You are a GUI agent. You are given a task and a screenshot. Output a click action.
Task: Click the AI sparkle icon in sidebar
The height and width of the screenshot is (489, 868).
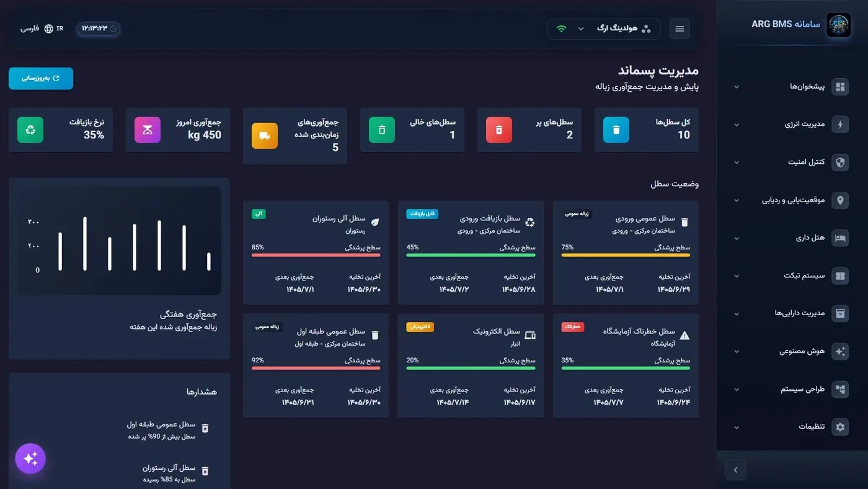coord(840,351)
